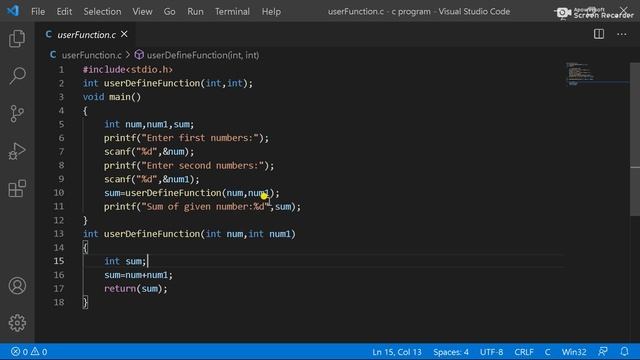This screenshot has width=640, height=360.
Task: Open the Explorer view in activity bar
Action: pyautogui.click(x=17, y=39)
